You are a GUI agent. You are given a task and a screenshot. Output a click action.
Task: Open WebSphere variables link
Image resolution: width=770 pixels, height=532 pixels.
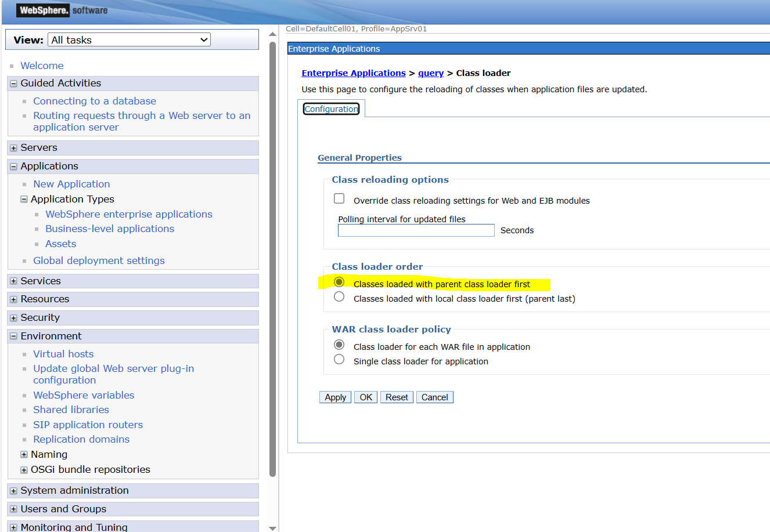[x=84, y=395]
